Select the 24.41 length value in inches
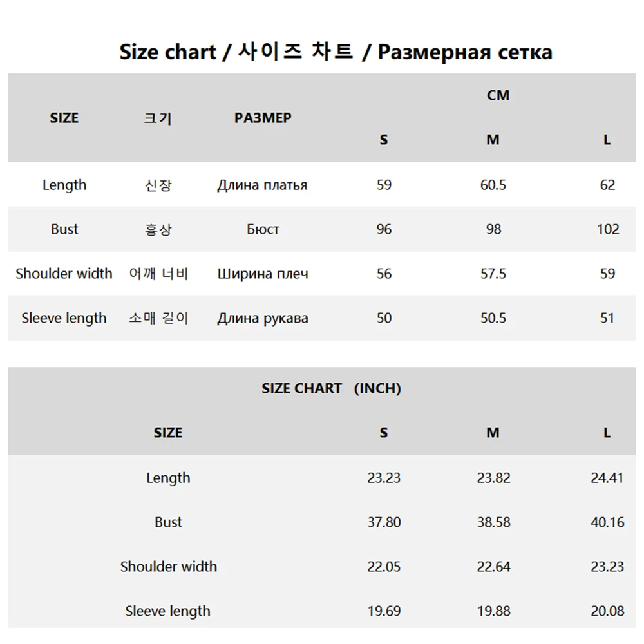 point(607,478)
